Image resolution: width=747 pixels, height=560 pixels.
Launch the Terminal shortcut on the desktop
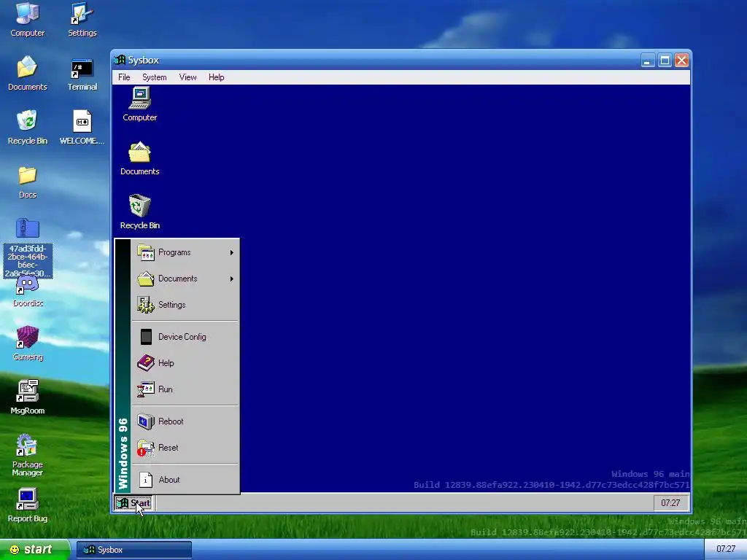point(82,73)
